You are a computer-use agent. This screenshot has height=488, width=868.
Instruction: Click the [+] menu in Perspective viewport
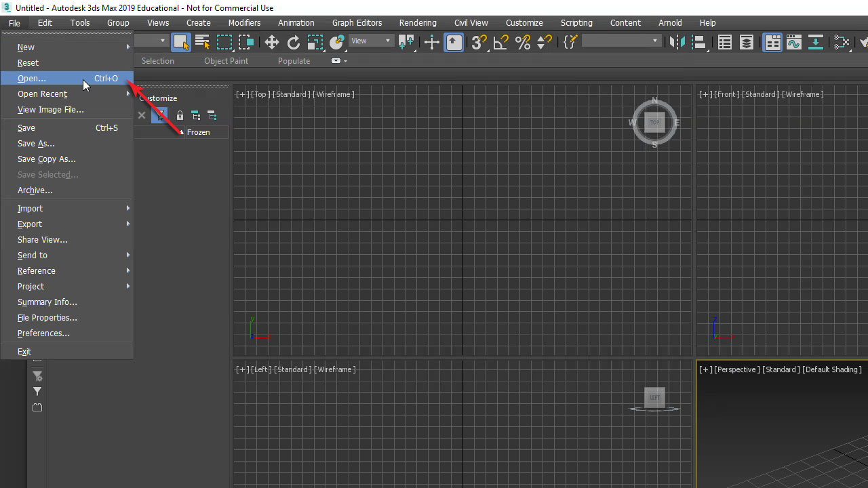tap(705, 369)
